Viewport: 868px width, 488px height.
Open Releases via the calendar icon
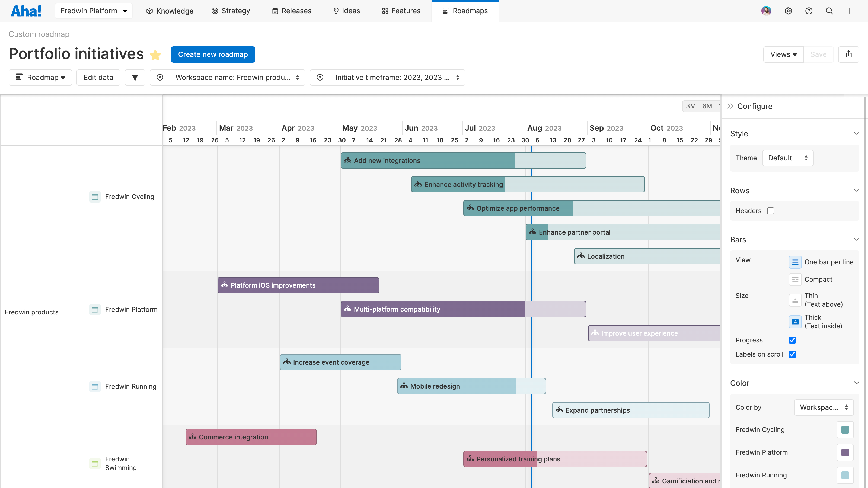click(x=275, y=11)
